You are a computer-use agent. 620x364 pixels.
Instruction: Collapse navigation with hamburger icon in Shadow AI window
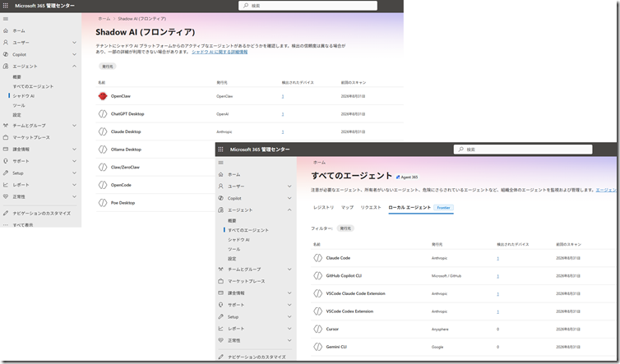pyautogui.click(x=6, y=19)
